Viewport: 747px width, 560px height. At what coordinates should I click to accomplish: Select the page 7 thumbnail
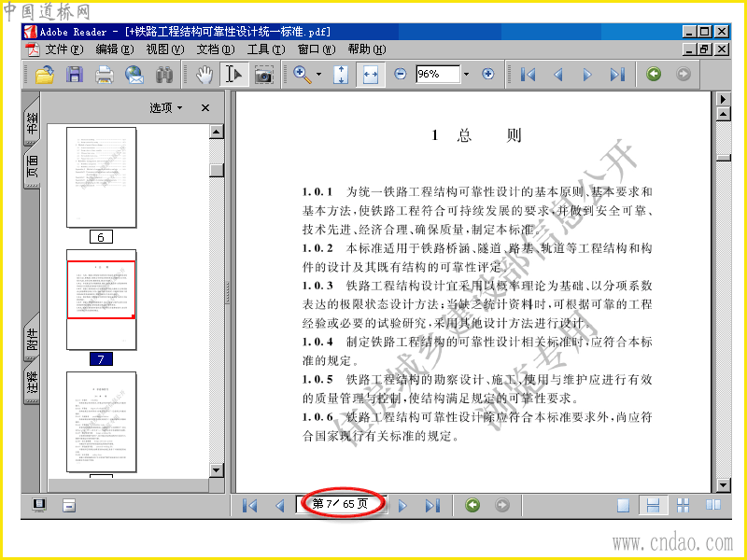[x=101, y=300]
